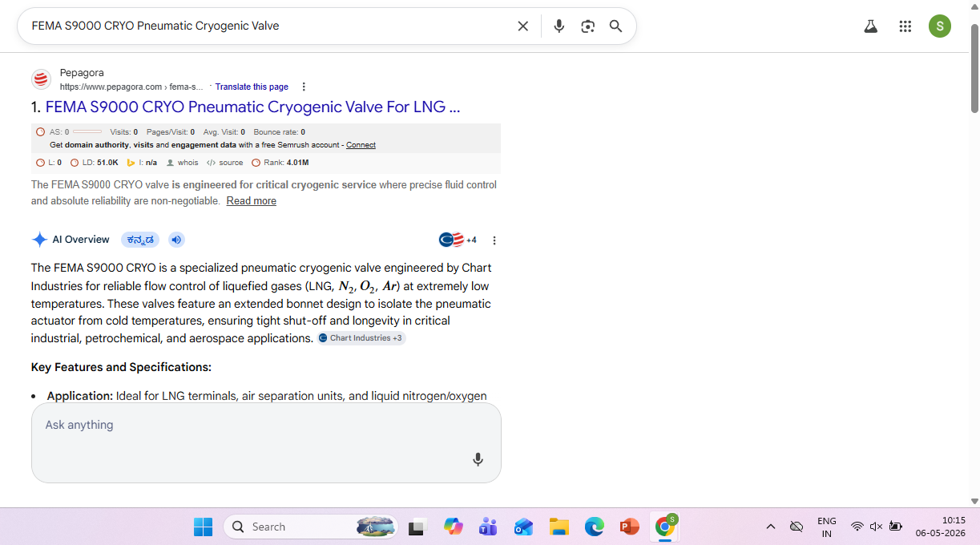This screenshot has height=545, width=980.
Task: Click the Pepagora site name
Action: [82, 73]
